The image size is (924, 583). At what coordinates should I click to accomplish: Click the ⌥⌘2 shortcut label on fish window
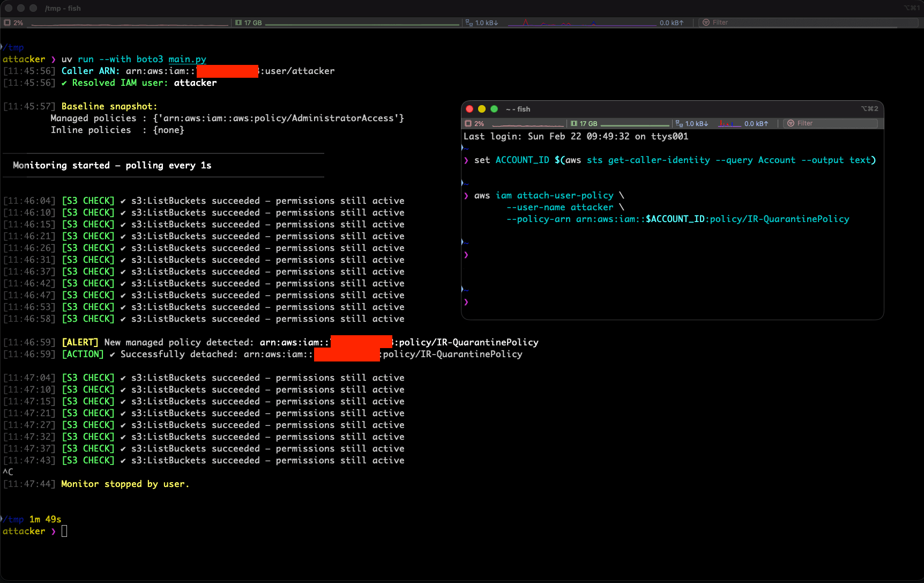870,108
